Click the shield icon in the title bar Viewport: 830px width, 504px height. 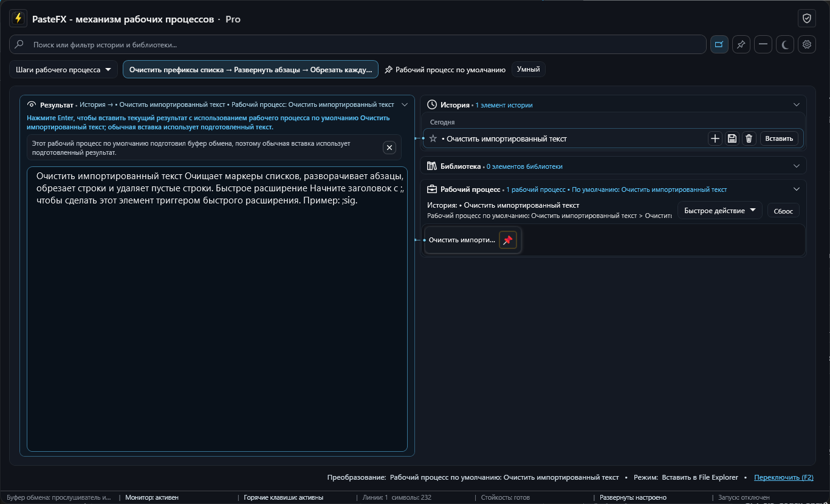tap(806, 19)
